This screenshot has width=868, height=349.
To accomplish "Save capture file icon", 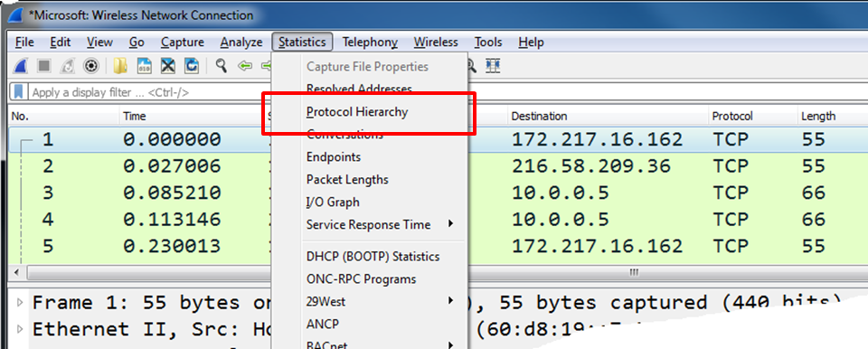I will (x=144, y=67).
